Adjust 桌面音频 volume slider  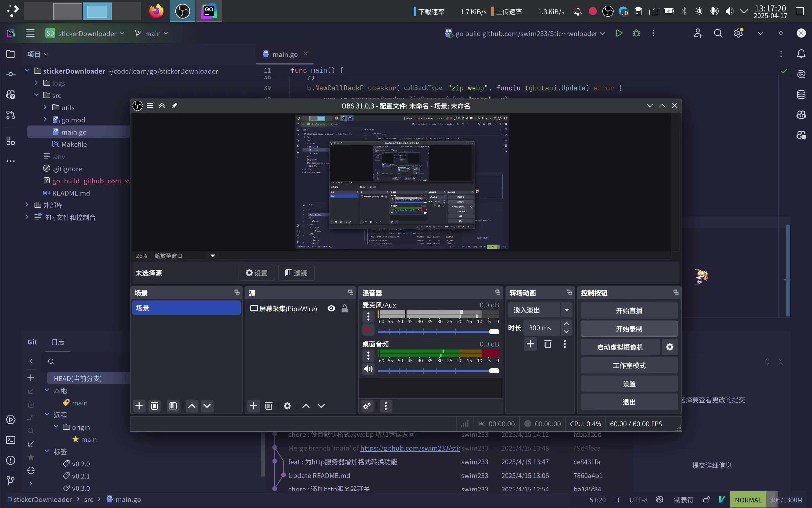click(x=438, y=371)
